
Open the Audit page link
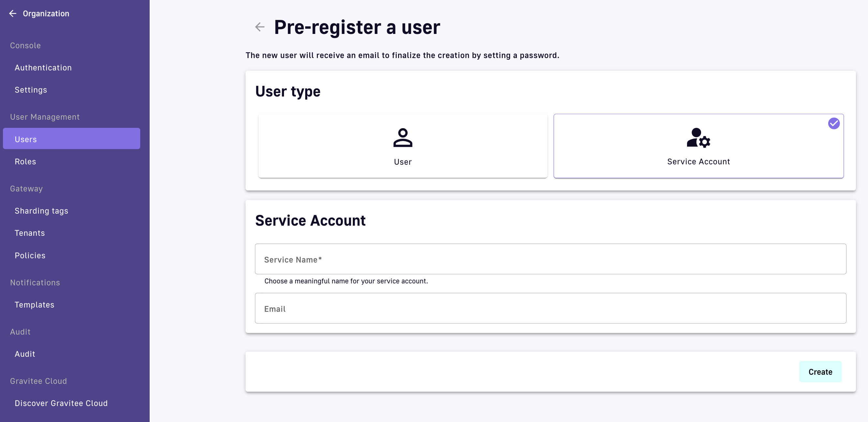25,354
